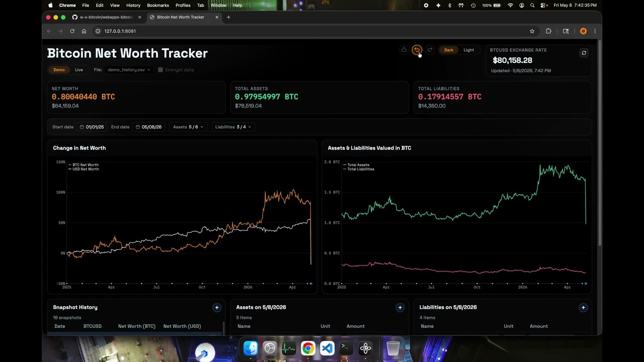The height and width of the screenshot is (362, 644).
Task: Open Visual Studio Code from the Dock
Action: point(327,348)
